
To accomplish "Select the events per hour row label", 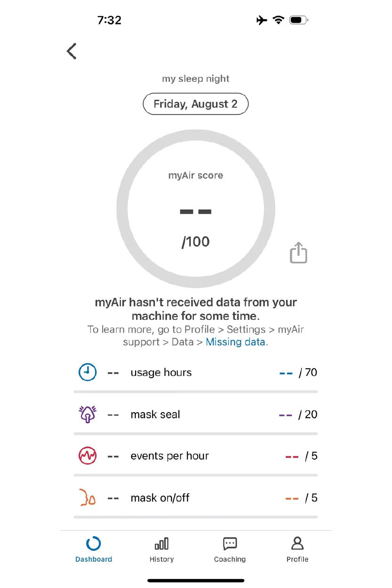I will tap(169, 456).
